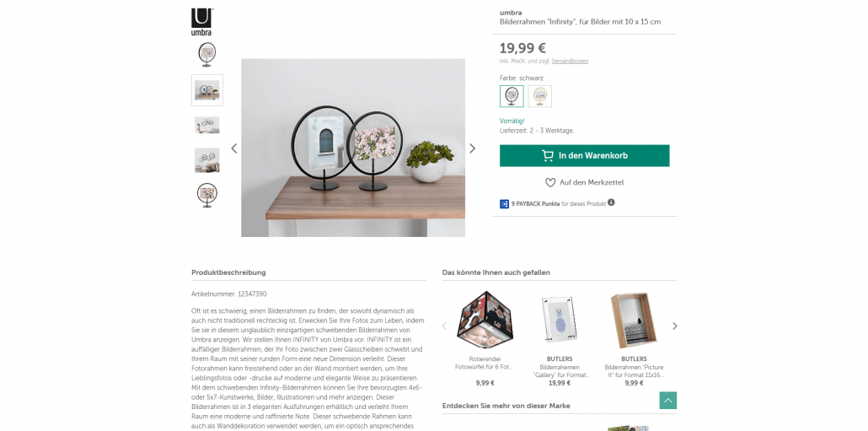This screenshot has height=431, width=868.
Task: Click the back-to-top arrow button
Action: (x=668, y=401)
